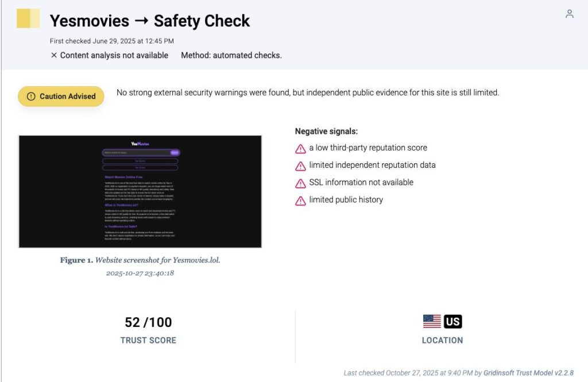Screen dimensions: 588x382
Task: Select 'limited public history' text
Action: [x=346, y=200]
